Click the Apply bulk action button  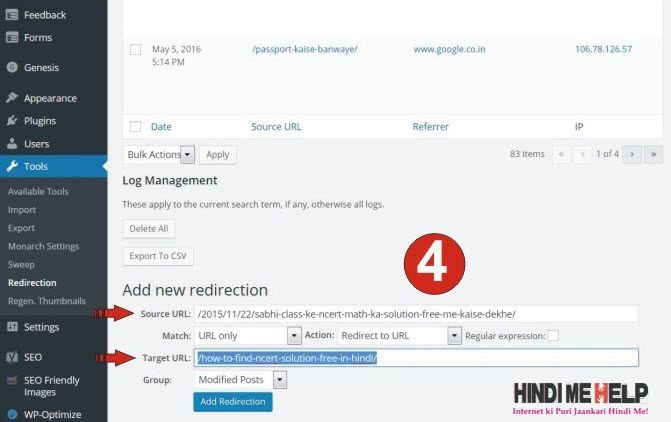(217, 155)
